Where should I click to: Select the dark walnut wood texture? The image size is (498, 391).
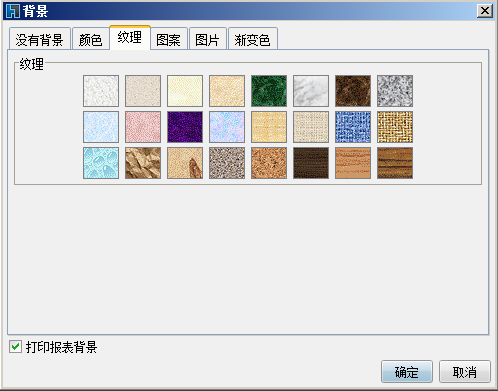[x=311, y=163]
